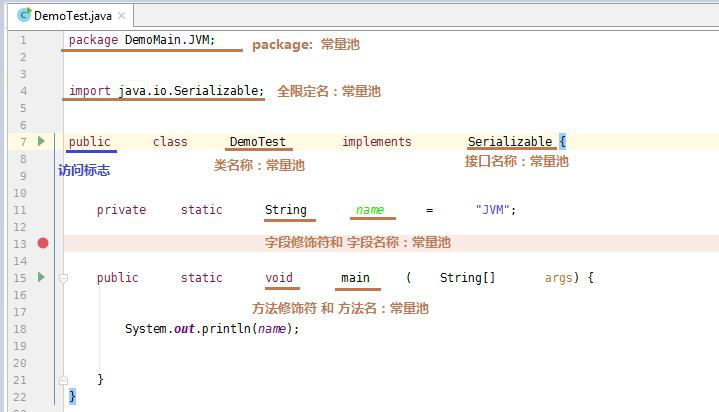Toggle a breakpoint in the gutter at line 11

42,210
